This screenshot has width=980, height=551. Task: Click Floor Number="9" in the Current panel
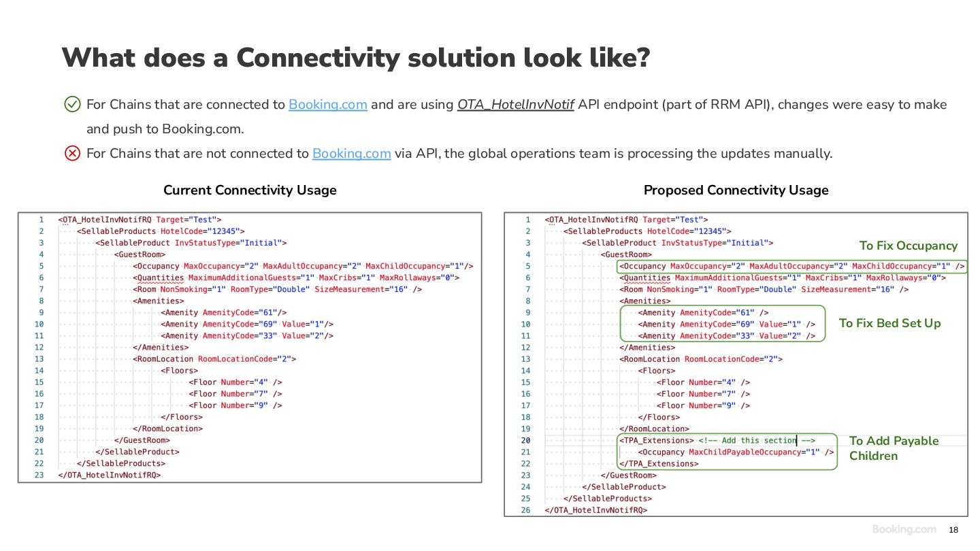[235, 405]
